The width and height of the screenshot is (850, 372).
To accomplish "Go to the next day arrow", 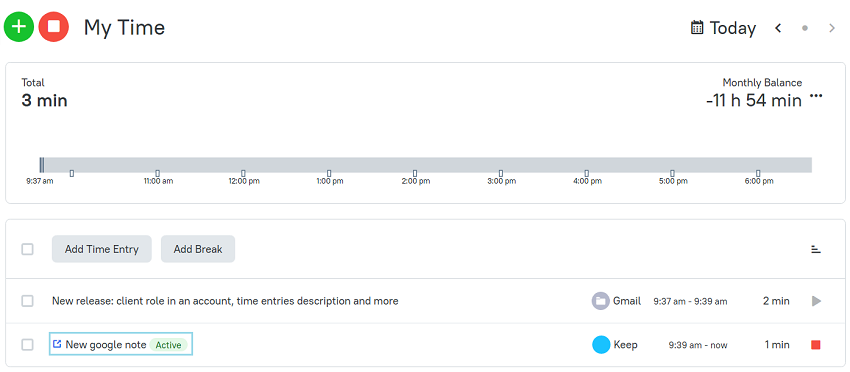I will click(832, 28).
